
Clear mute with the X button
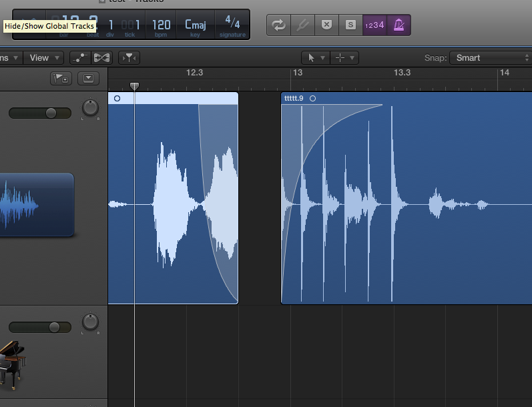(326, 25)
